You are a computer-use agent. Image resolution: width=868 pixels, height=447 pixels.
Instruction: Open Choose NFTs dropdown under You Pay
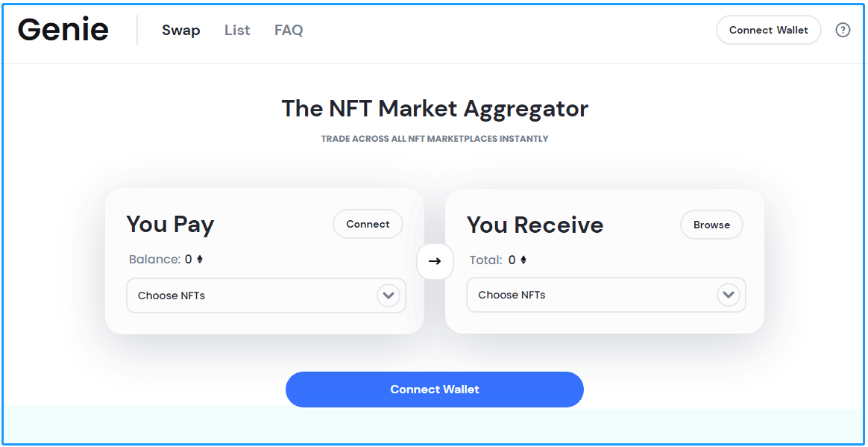266,296
